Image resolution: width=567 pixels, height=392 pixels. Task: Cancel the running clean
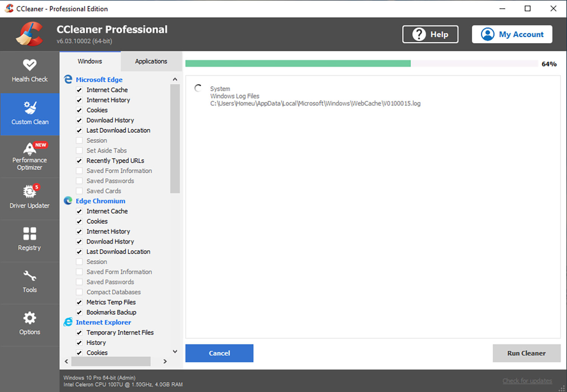(x=219, y=353)
